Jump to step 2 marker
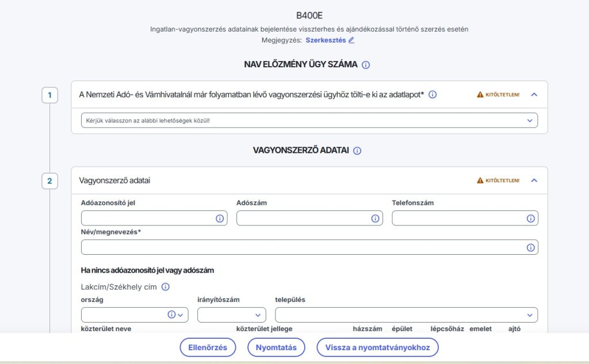Viewport: 589px width, 364px height. [49, 181]
